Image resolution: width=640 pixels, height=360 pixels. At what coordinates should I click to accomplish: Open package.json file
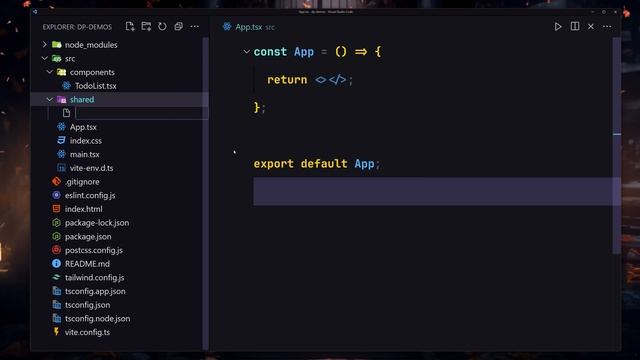(x=88, y=236)
